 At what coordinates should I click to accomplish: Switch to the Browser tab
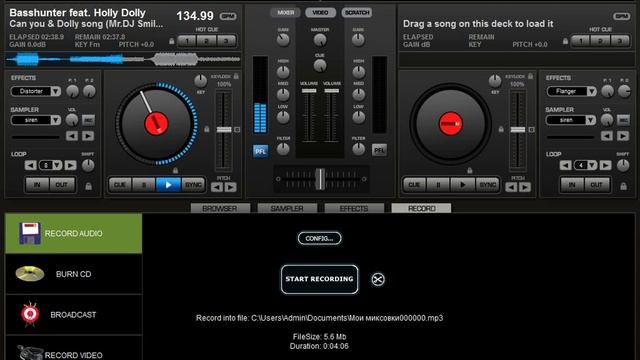pos(220,208)
